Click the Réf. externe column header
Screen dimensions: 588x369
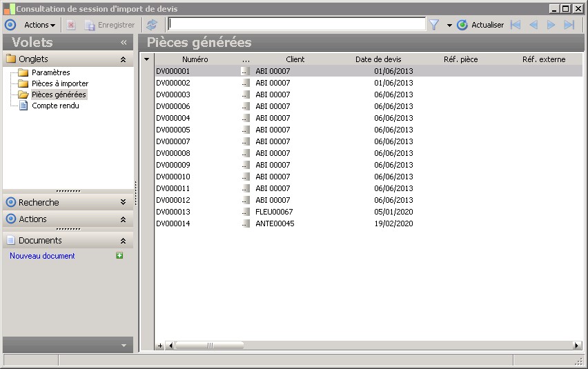[x=544, y=59]
